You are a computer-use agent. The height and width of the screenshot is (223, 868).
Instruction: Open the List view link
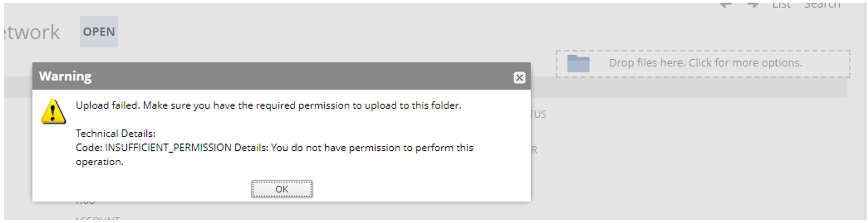(x=781, y=5)
